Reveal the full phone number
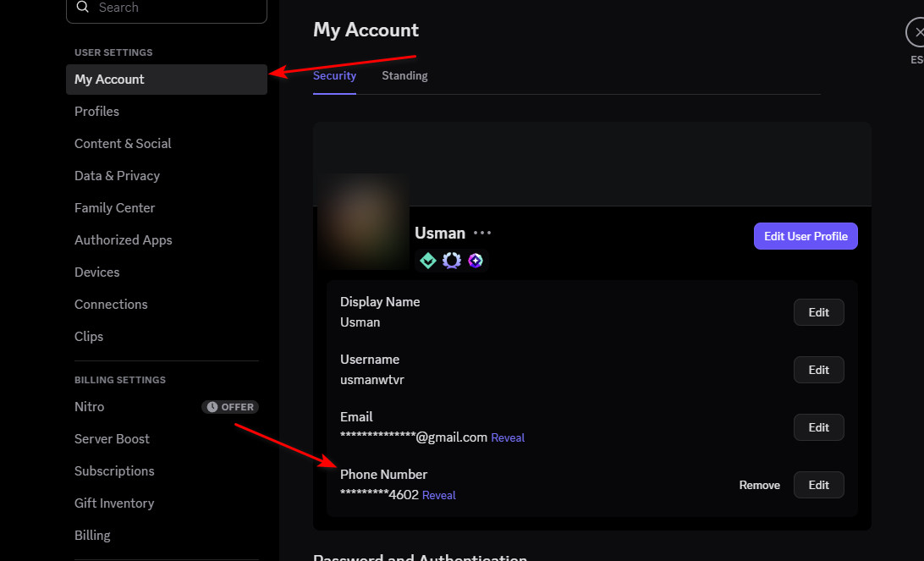The height and width of the screenshot is (561, 924). click(438, 496)
